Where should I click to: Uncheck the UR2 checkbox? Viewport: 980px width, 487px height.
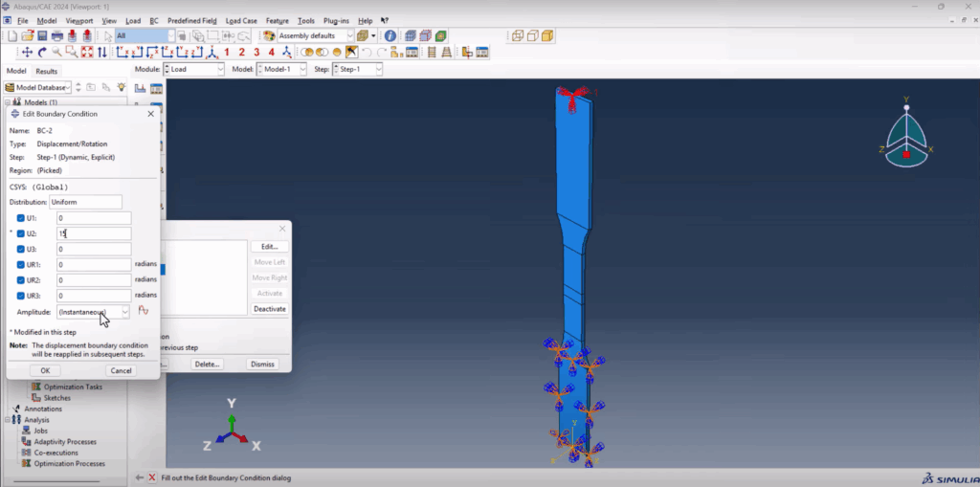coord(21,280)
